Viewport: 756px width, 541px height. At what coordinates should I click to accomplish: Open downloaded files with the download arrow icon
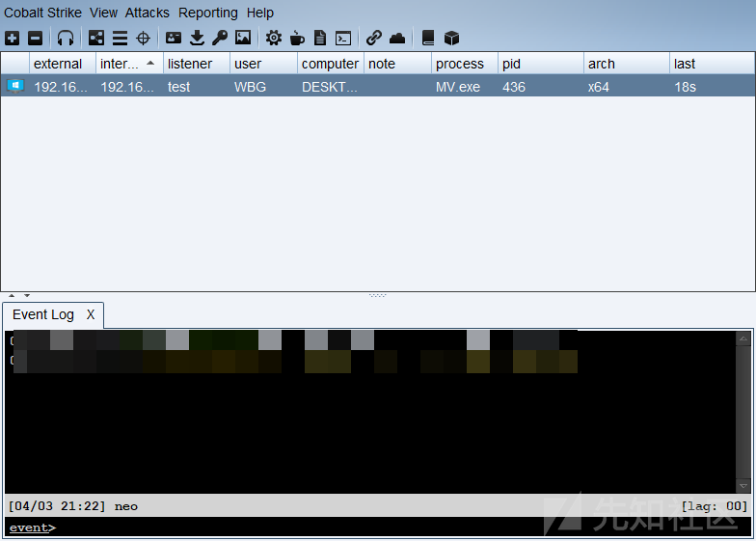197,38
